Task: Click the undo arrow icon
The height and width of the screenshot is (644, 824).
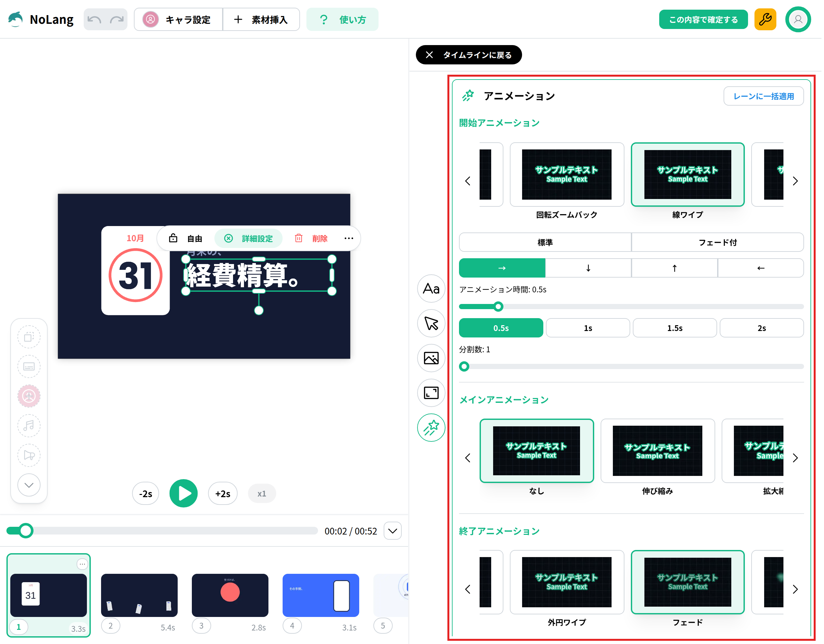Action: click(94, 19)
